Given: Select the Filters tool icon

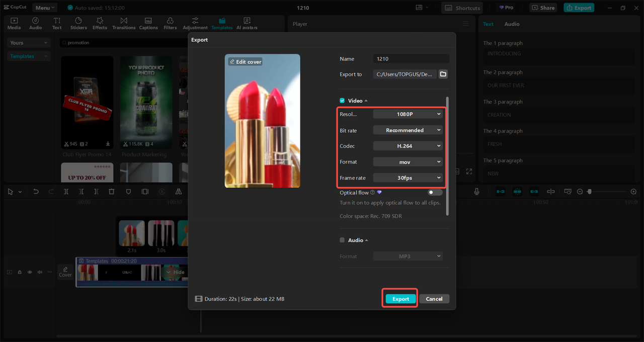Looking at the screenshot, I should click(170, 23).
